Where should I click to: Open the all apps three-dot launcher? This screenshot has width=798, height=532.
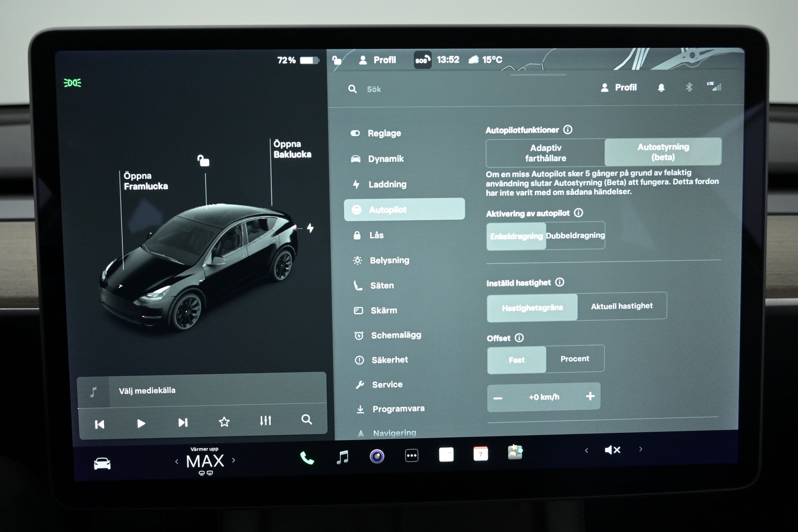coord(411,455)
